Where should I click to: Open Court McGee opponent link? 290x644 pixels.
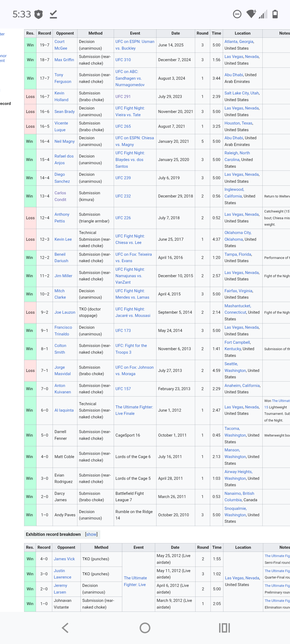pyautogui.click(x=61, y=45)
